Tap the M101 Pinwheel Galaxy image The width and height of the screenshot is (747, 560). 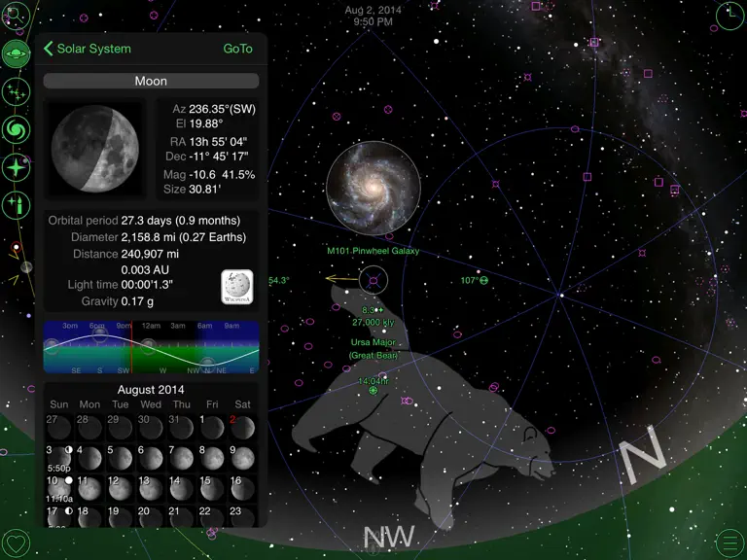[373, 188]
